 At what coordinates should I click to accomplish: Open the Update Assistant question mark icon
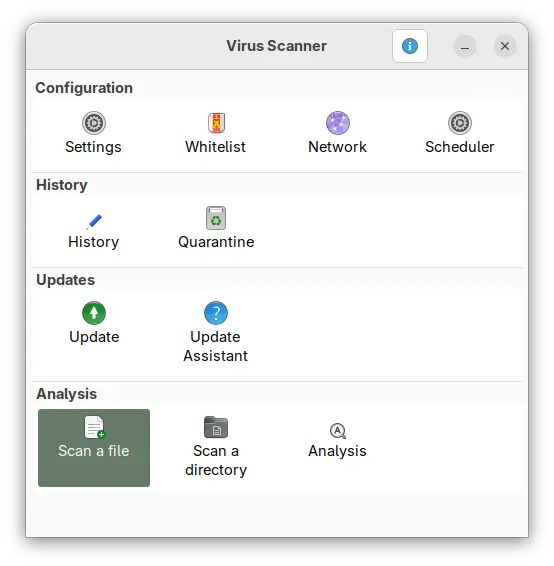(216, 313)
